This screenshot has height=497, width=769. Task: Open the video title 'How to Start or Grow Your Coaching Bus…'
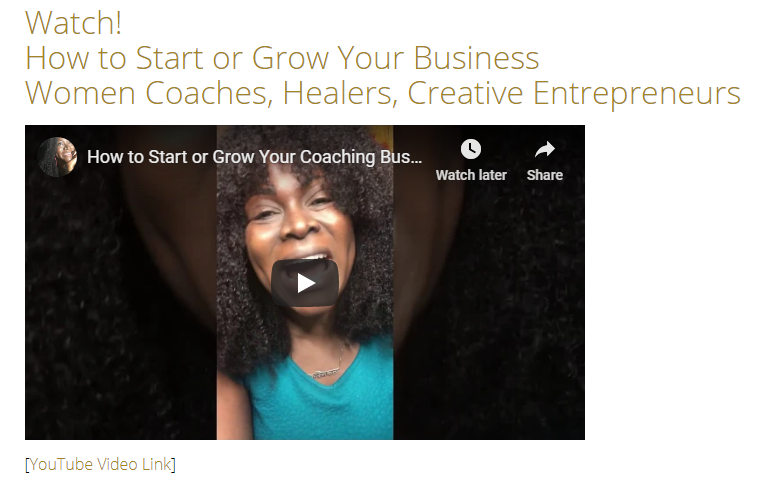254,157
